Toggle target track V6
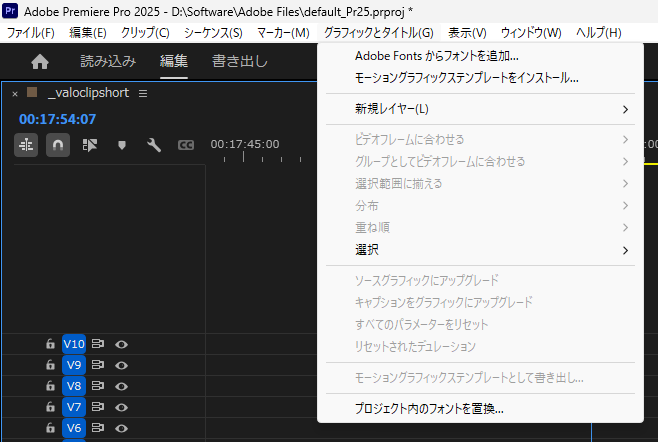Viewport: 658px width, 442px height. [74, 428]
